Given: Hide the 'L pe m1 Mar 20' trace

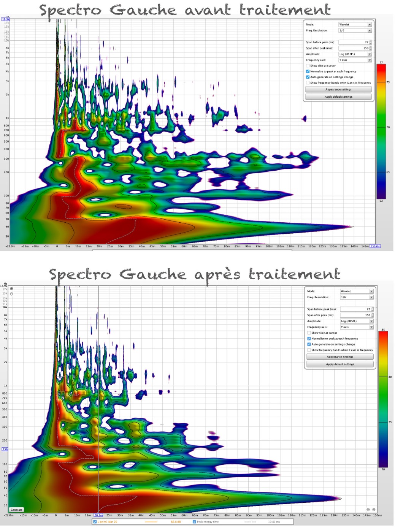Looking at the screenshot, I should pos(95,522).
